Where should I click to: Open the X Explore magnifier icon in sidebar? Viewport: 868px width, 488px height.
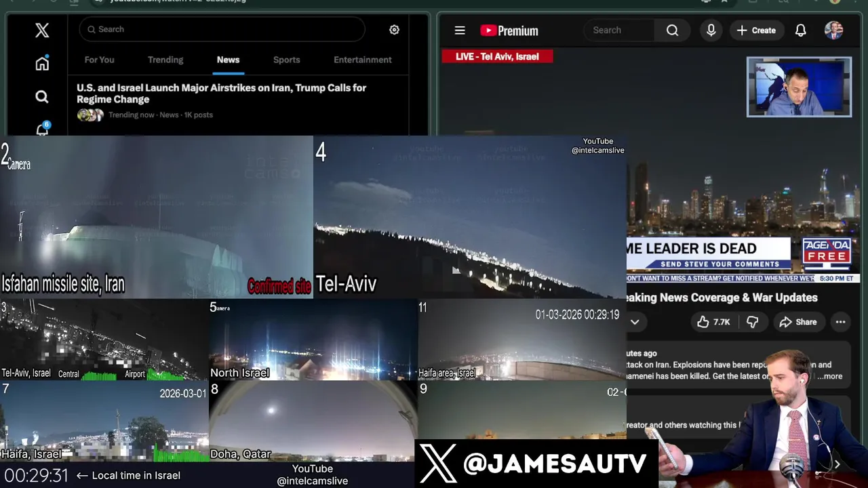[x=42, y=97]
